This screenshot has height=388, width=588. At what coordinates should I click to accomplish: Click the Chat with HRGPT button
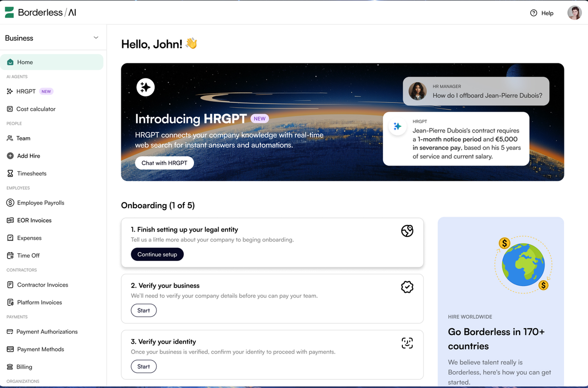coord(164,163)
